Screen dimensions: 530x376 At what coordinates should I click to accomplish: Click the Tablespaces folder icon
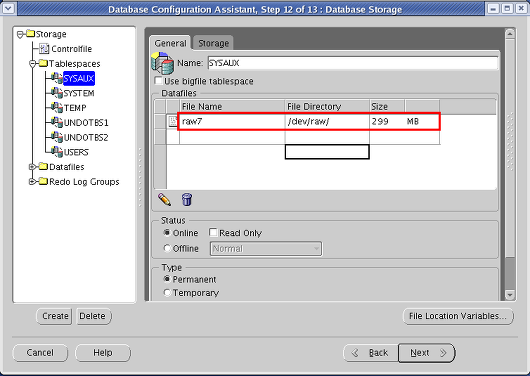[x=43, y=63]
